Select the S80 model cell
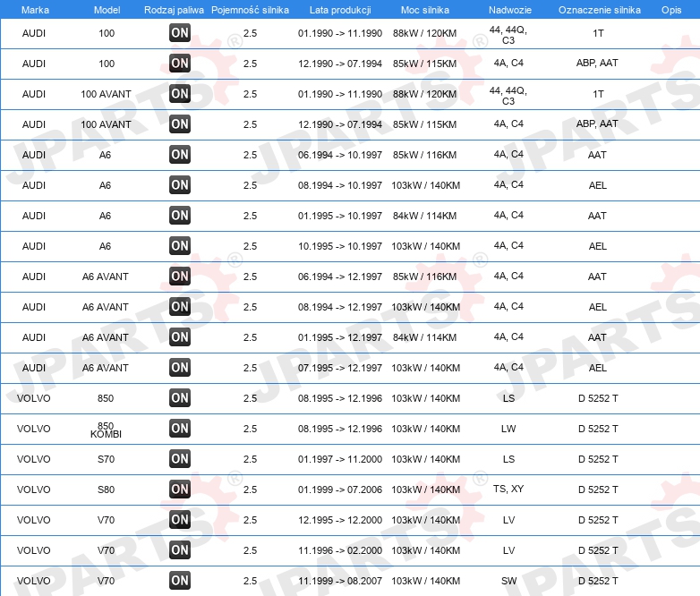Viewport: 700px width, 596px height. (106, 490)
